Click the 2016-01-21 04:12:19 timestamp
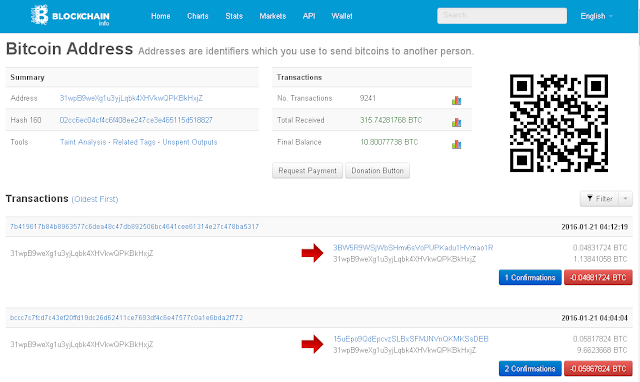This screenshot has height=382, width=640. [594, 227]
